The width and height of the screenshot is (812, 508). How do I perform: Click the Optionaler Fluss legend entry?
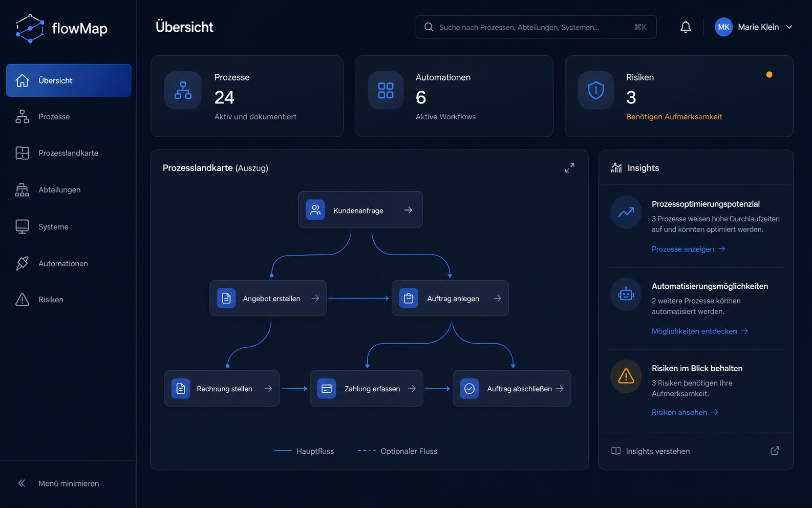[397, 451]
